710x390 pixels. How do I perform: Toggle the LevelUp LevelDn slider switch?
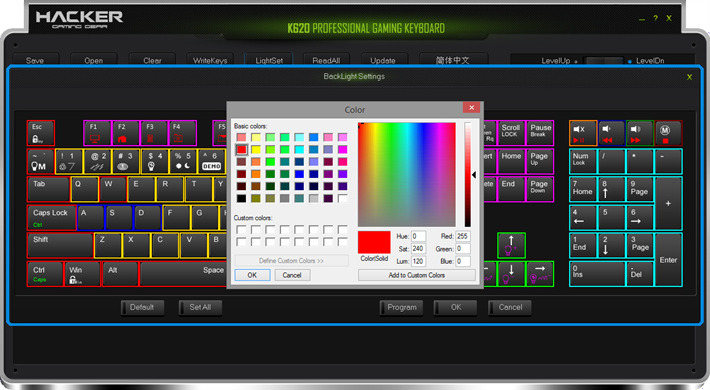[x=604, y=61]
